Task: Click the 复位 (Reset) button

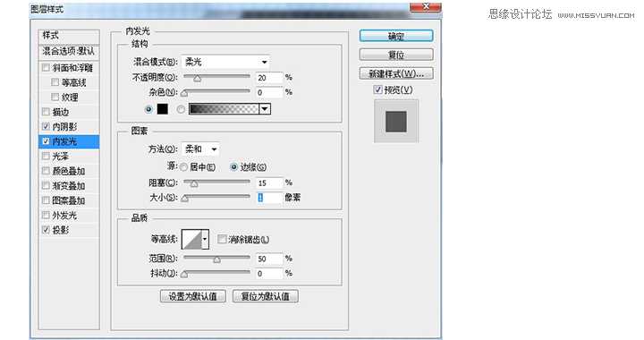Action: [396, 55]
